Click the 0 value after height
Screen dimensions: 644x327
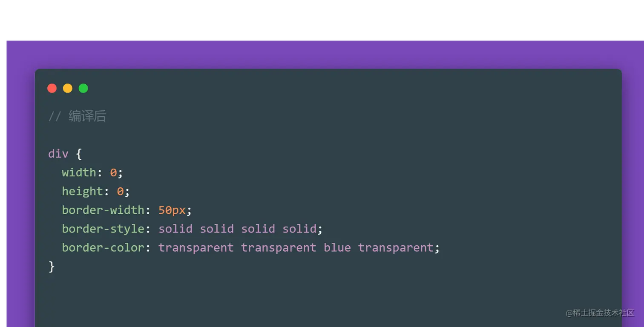click(120, 191)
